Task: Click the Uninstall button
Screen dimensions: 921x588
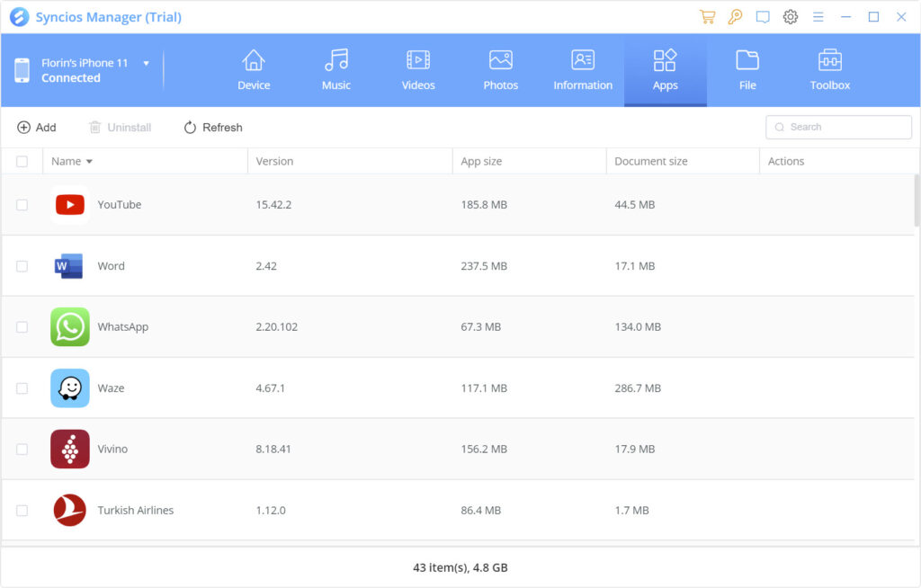Action: [x=120, y=128]
